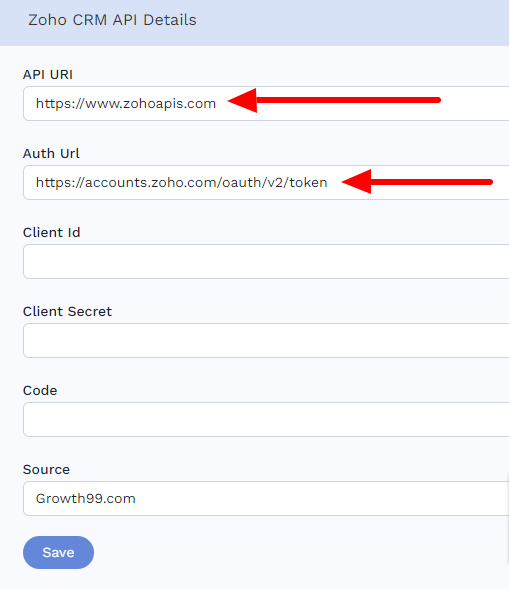This screenshot has height=589, width=509.
Task: Focus the Auth Url input field
Action: (266, 183)
